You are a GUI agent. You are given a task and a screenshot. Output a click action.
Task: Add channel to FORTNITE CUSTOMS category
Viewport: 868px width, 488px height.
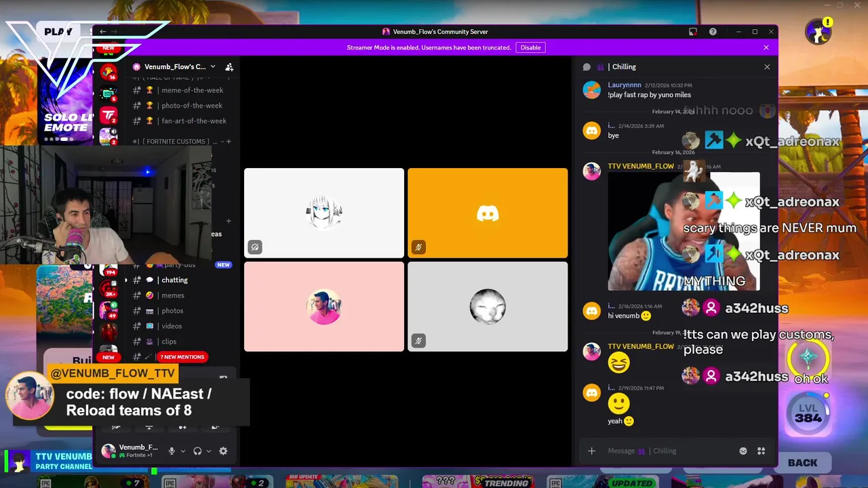(x=229, y=142)
